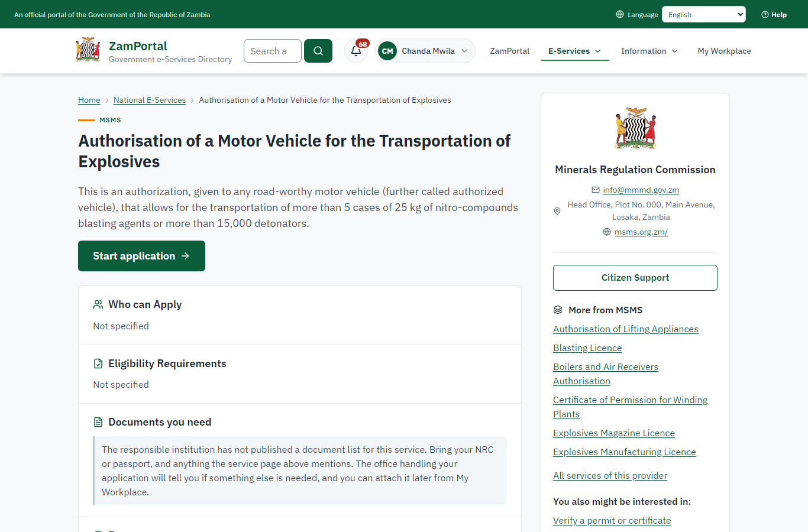
Task: Click the Start application button
Action: [141, 256]
